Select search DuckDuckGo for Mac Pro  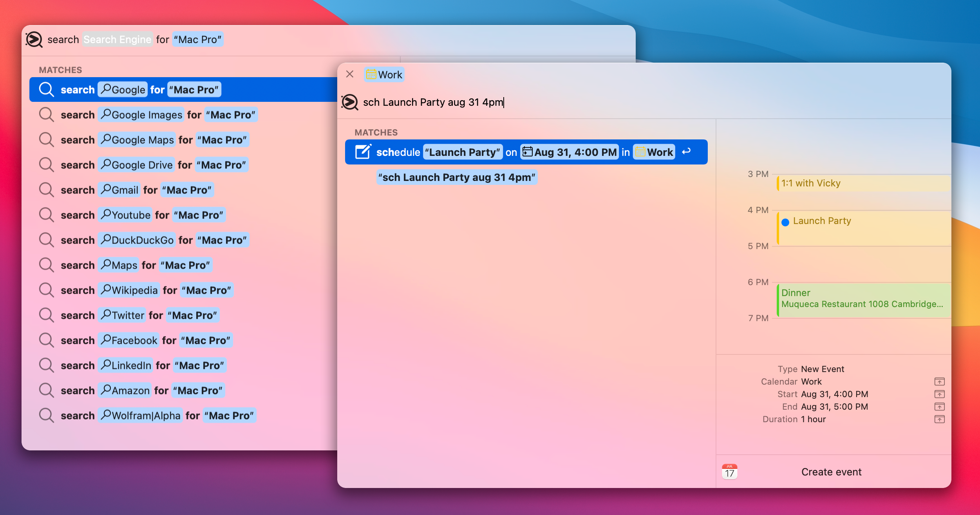183,240
